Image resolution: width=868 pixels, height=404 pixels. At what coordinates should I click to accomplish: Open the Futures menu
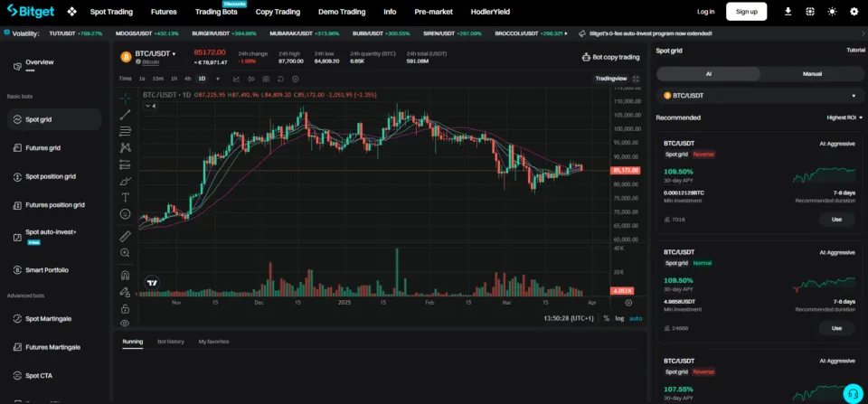[x=164, y=12]
